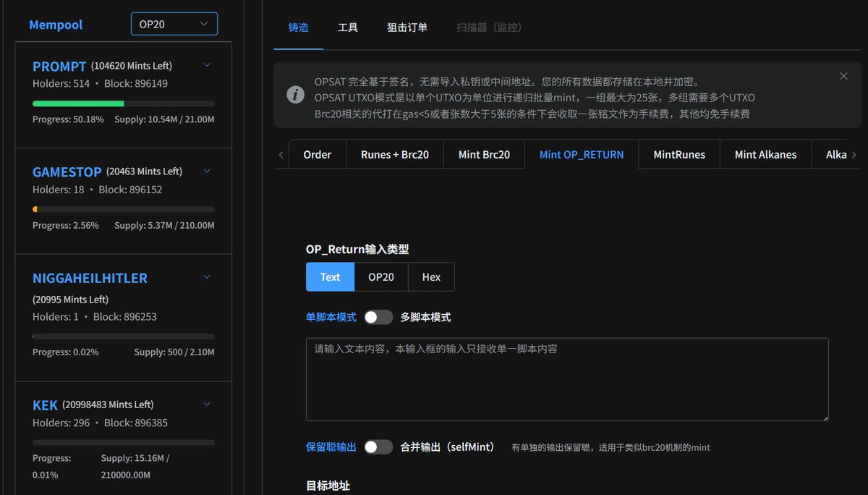Click the Mempool heading
Screen dimensions: 868x495
click(56, 25)
